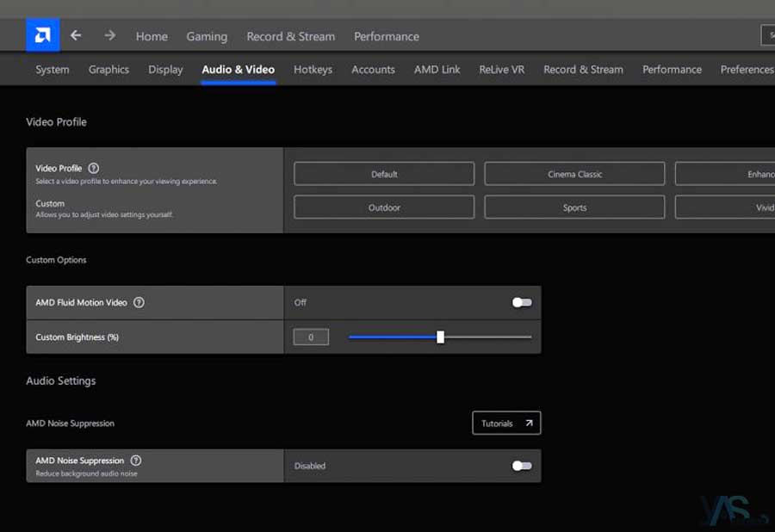Click the AMD logo icon
This screenshot has height=532, width=775.
[42, 36]
